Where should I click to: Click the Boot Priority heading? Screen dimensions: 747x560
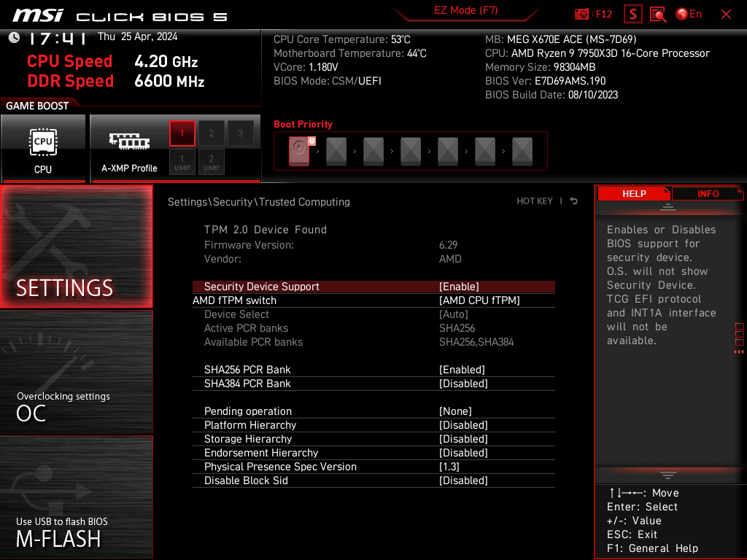[303, 124]
